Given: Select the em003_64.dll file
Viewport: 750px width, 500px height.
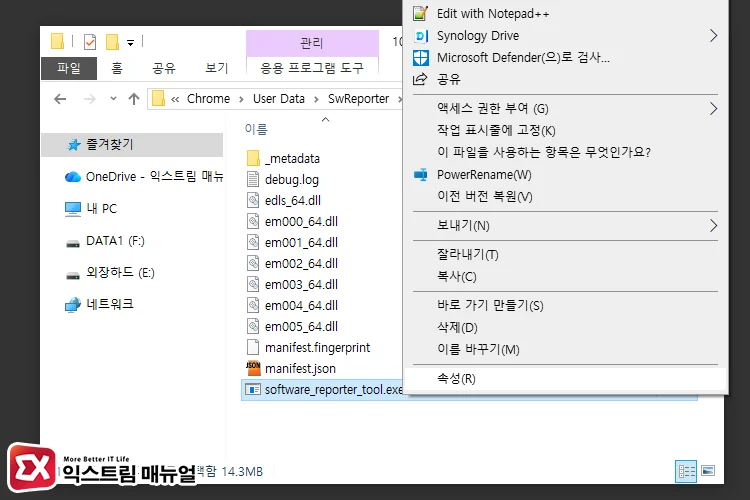Looking at the screenshot, I should coord(301,285).
